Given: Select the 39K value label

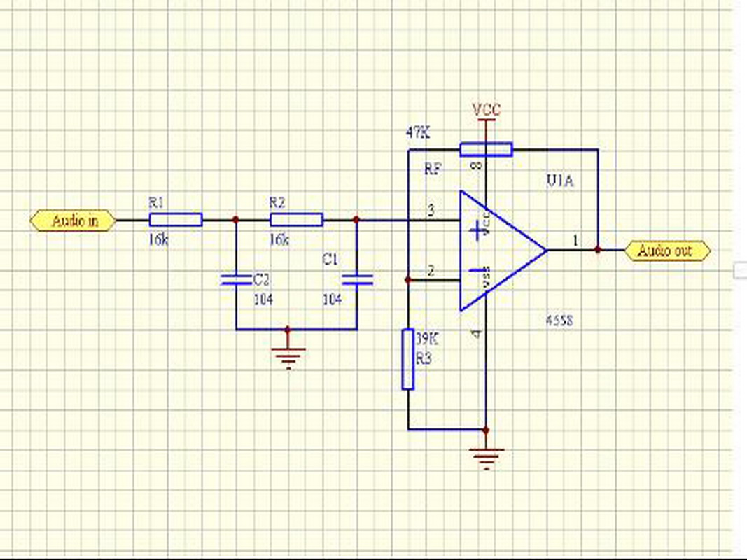Looking at the screenshot, I should (x=426, y=339).
